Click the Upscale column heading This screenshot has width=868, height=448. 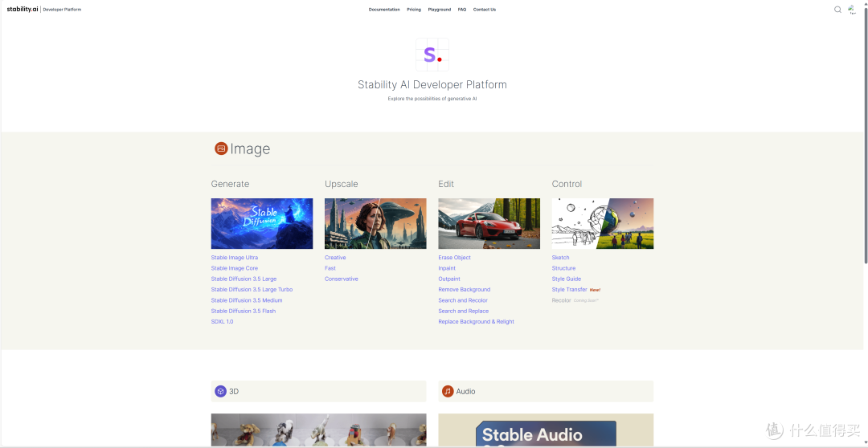[342, 184]
